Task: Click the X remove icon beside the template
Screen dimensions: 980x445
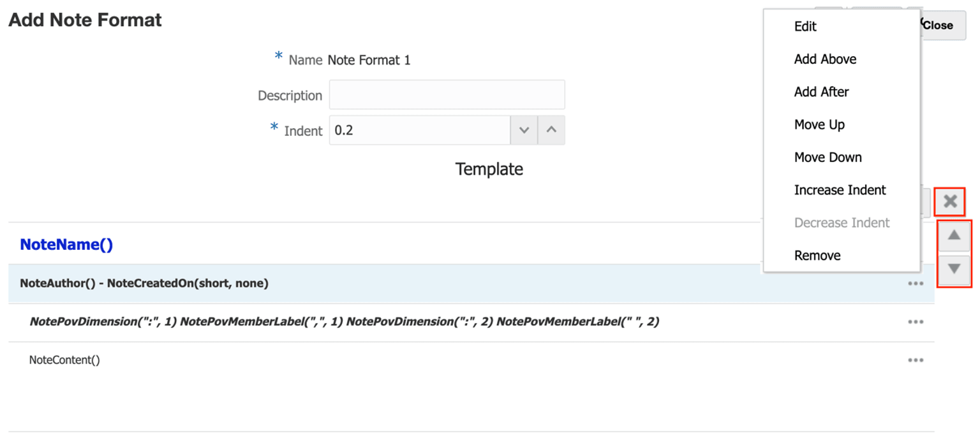Action: 950,202
